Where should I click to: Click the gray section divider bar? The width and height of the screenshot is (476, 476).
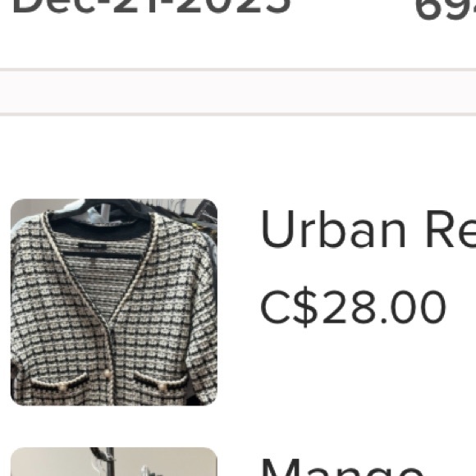tap(238, 92)
